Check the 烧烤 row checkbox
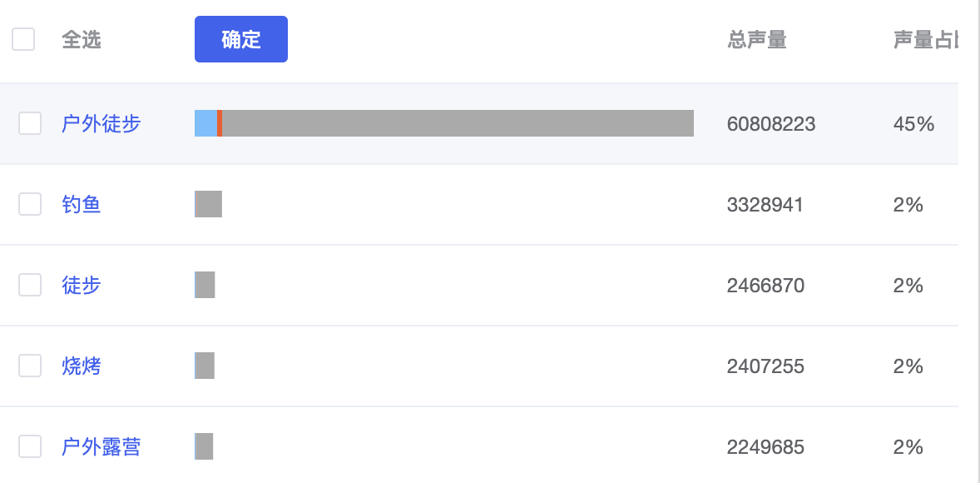The image size is (980, 483). pyautogui.click(x=30, y=366)
